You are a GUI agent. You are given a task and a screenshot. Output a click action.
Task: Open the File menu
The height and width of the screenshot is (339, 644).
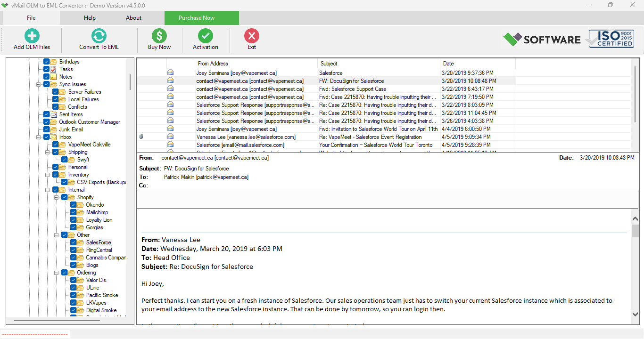tap(31, 17)
